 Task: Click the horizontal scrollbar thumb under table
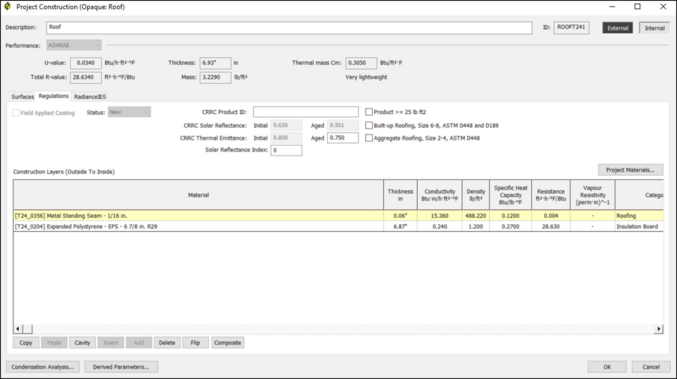pos(27,329)
